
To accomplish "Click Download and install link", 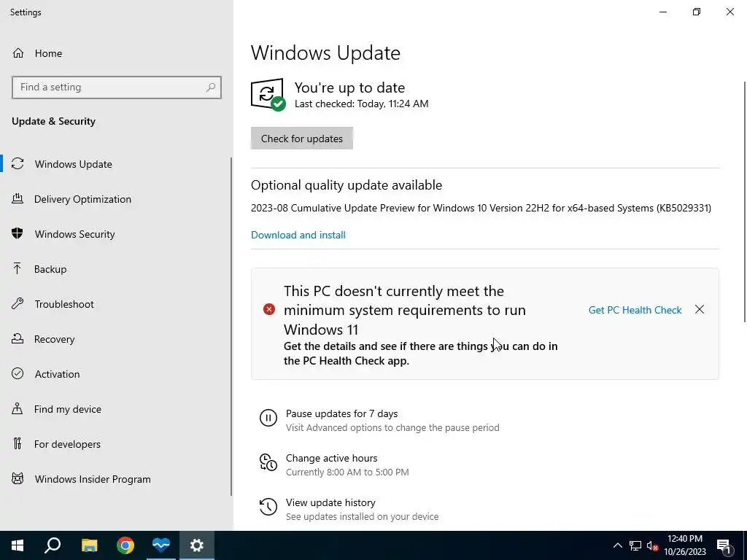I will (298, 235).
